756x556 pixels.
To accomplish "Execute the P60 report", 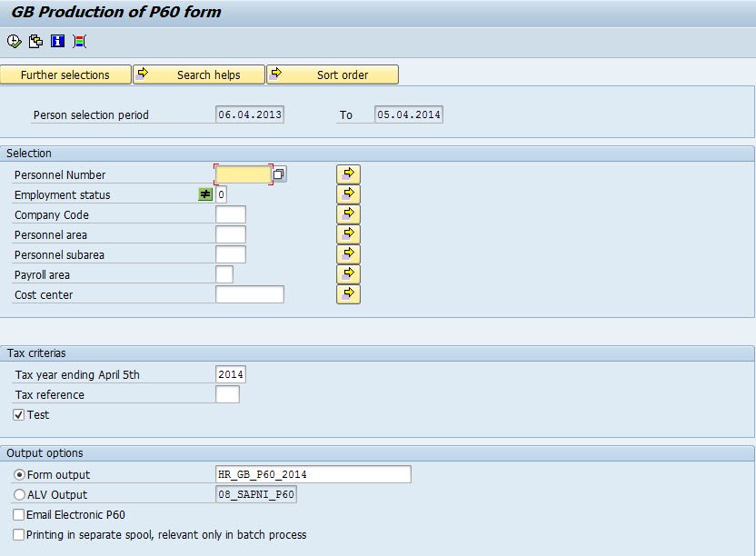I will point(13,41).
